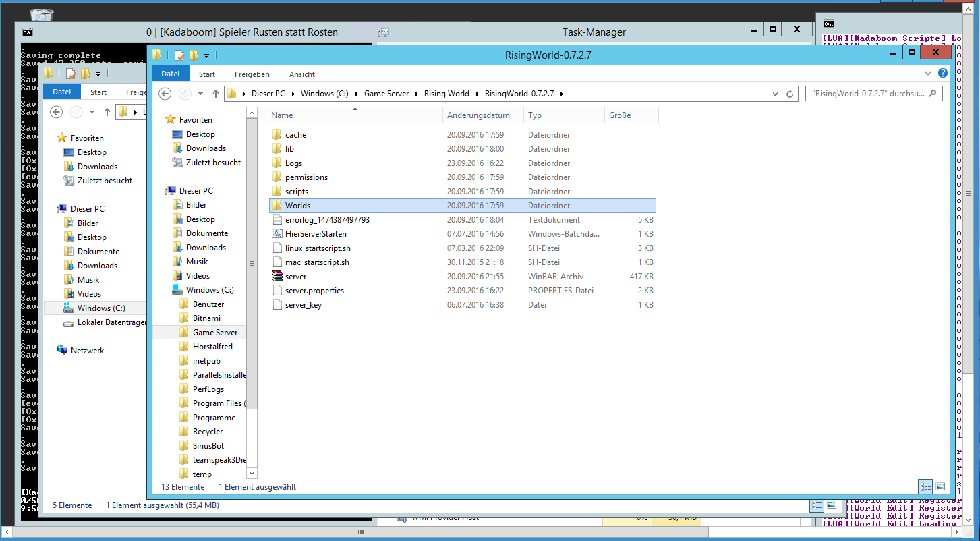This screenshot has width=980, height=541.
Task: Collapse the Dieser PC tree node
Action: (161, 191)
